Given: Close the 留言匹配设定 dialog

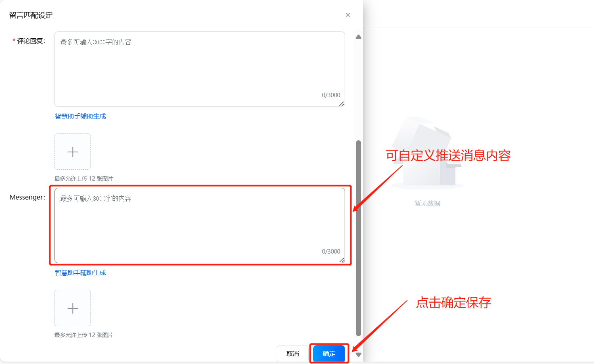Looking at the screenshot, I should (x=347, y=15).
